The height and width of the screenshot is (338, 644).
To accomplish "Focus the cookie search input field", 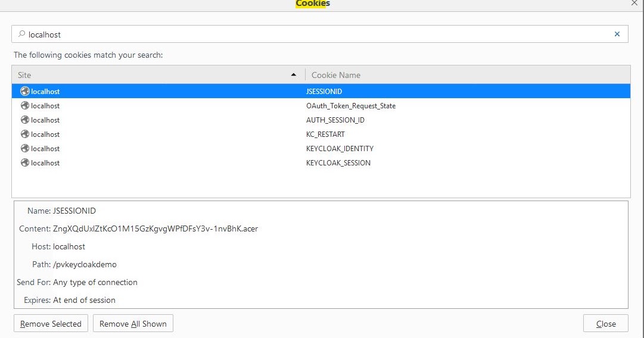I will coord(319,34).
